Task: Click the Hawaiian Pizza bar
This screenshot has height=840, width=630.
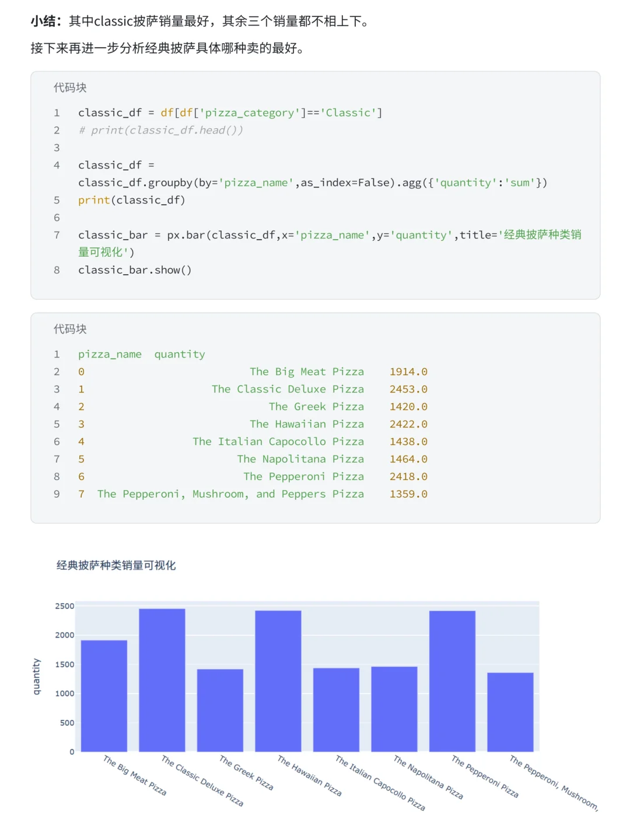Action: 278,681
